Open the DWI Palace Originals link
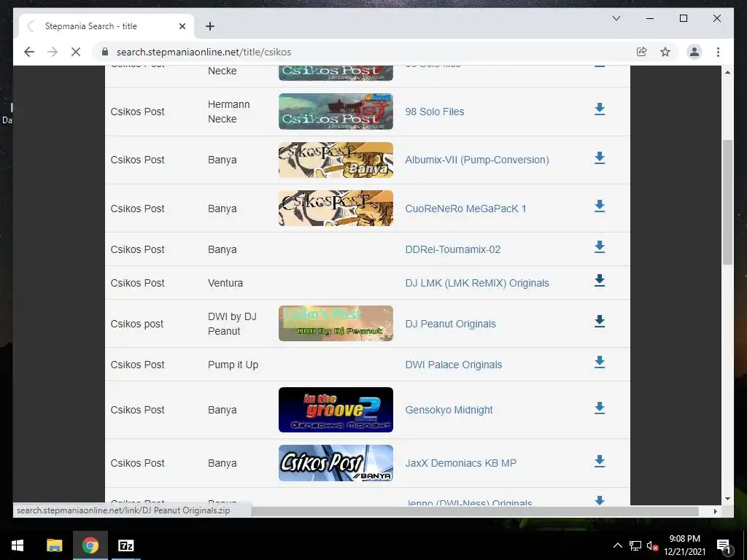This screenshot has width=747, height=560. [454, 365]
